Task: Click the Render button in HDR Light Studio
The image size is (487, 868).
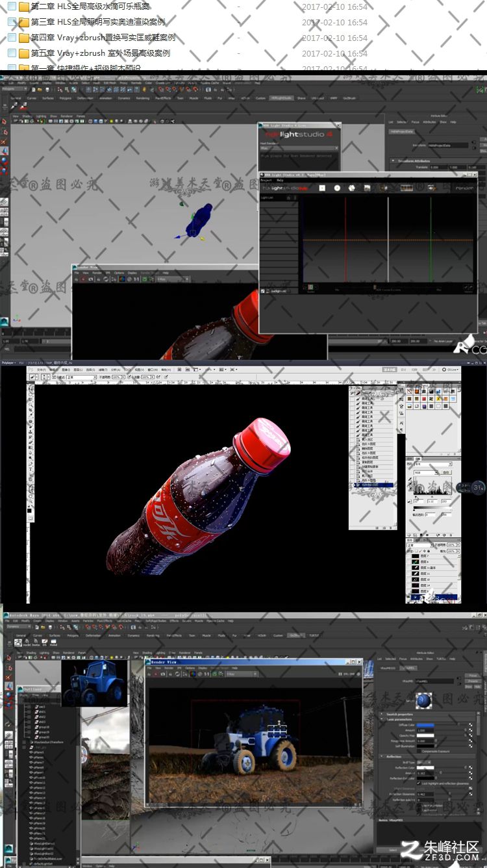Action: [464, 188]
